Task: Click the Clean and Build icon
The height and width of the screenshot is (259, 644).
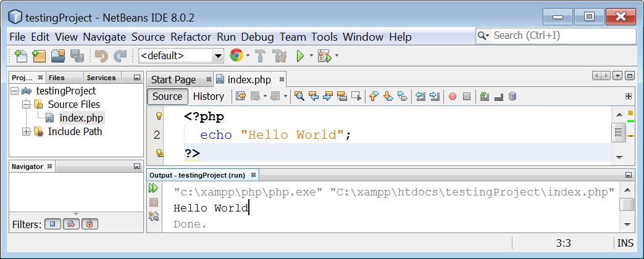Action: [x=279, y=55]
